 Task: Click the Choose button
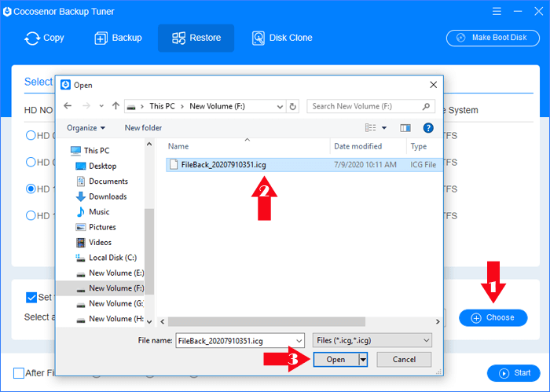(493, 317)
